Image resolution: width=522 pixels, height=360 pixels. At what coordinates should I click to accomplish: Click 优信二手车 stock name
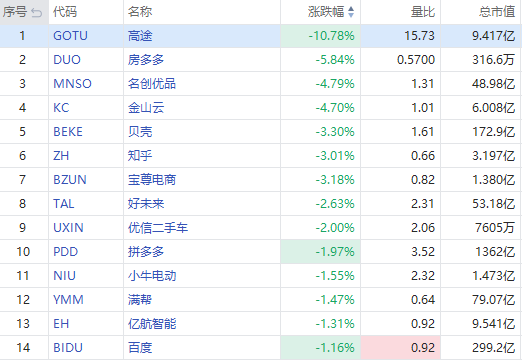[x=158, y=228]
